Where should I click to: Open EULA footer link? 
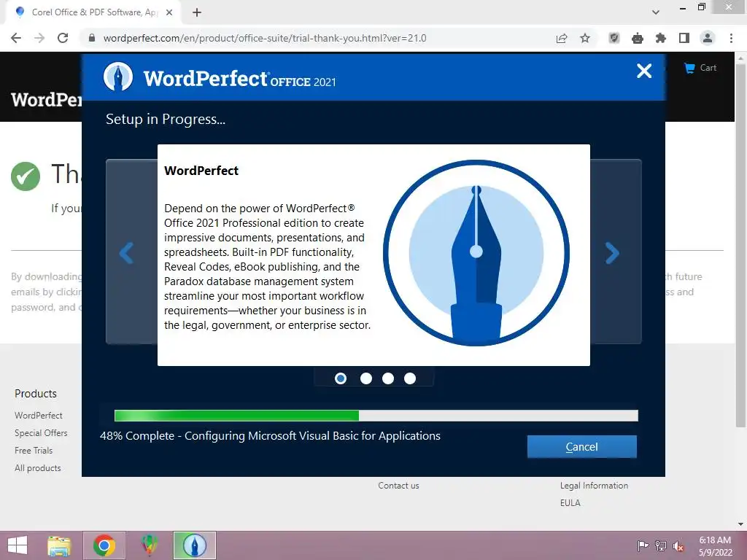pos(570,503)
